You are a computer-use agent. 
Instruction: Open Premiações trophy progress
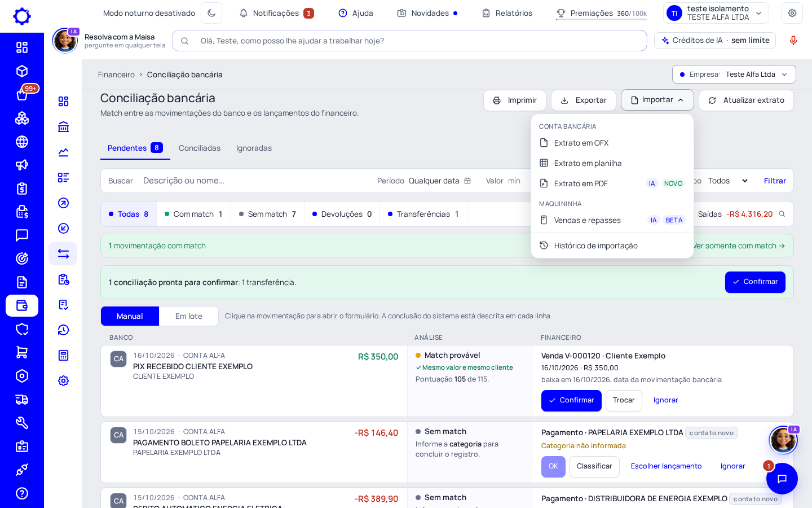tap(601, 13)
